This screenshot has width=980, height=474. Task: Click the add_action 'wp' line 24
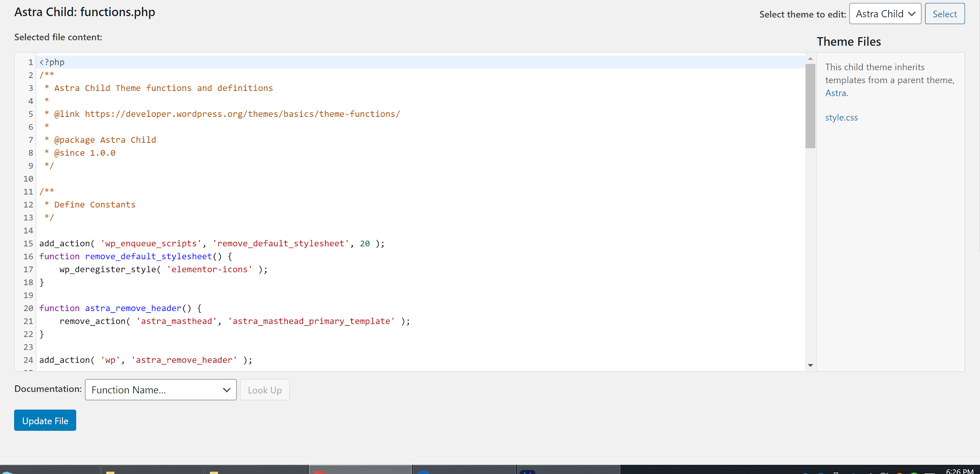coord(145,360)
